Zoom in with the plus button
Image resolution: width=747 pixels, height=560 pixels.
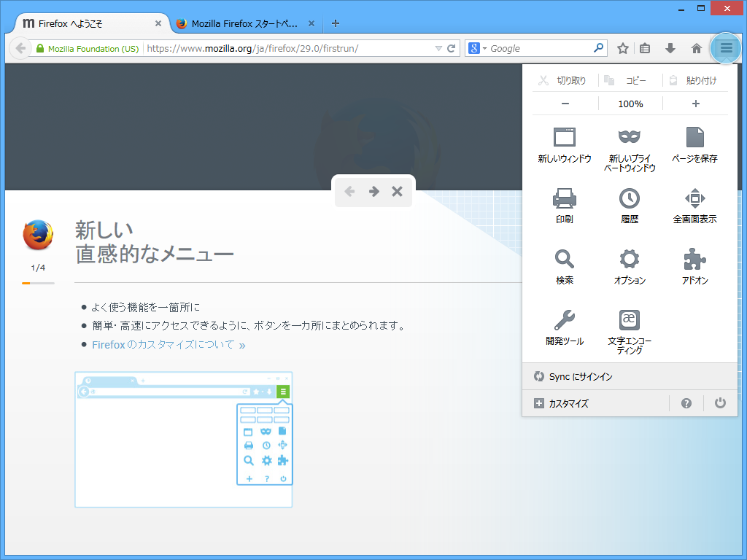click(x=695, y=104)
